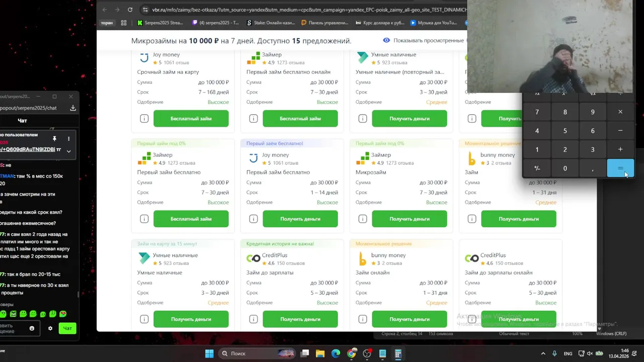Click Бесплатный займ on Займер Первый займ под 0%
The width and height of the screenshot is (644, 362).
tap(191, 219)
